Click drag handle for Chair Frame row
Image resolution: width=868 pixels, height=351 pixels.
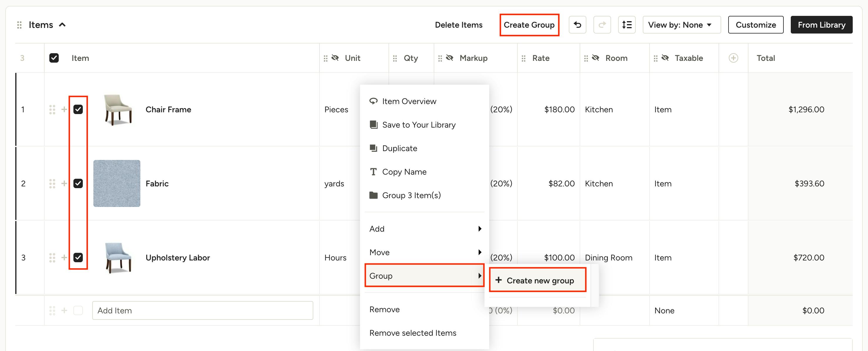tap(52, 109)
